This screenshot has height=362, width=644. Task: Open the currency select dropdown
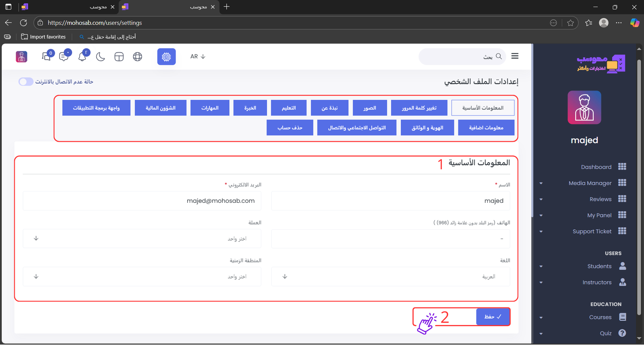tap(142, 239)
